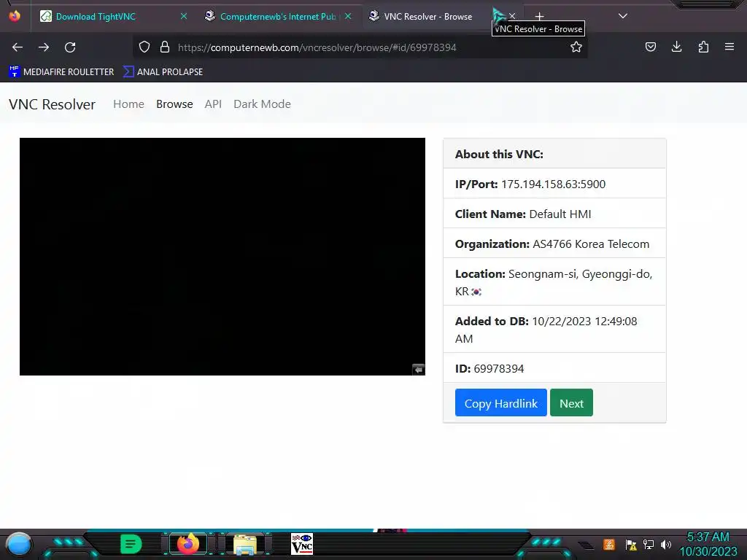This screenshot has width=747, height=560.
Task: Click the Firefox logo in tab bar
Action: (15, 16)
